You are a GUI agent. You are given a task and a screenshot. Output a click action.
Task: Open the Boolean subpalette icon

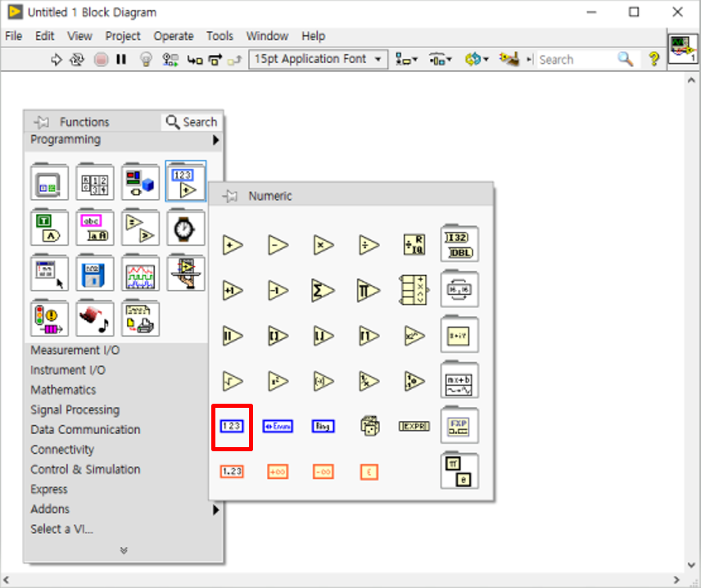coord(50,227)
